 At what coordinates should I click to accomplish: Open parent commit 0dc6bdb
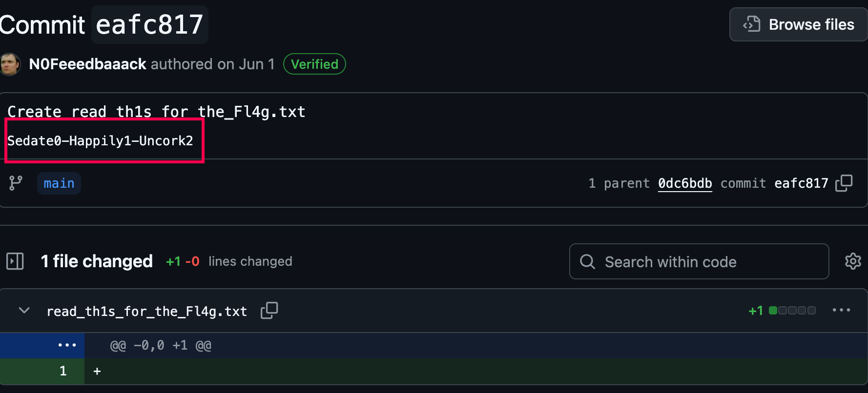684,183
